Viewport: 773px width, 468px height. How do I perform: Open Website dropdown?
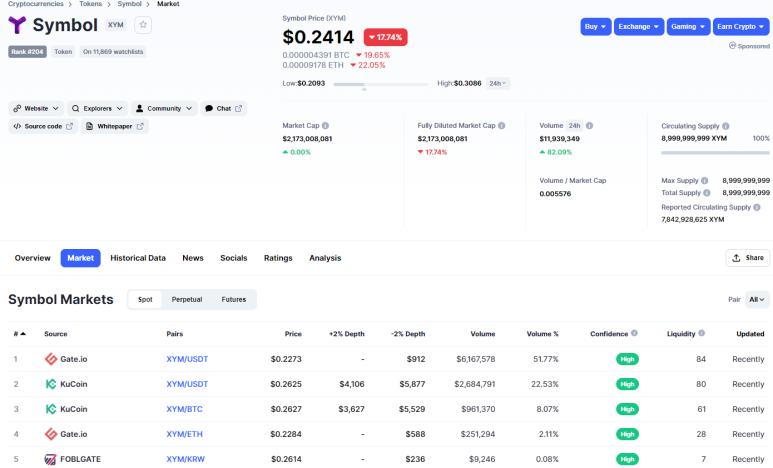tap(36, 108)
